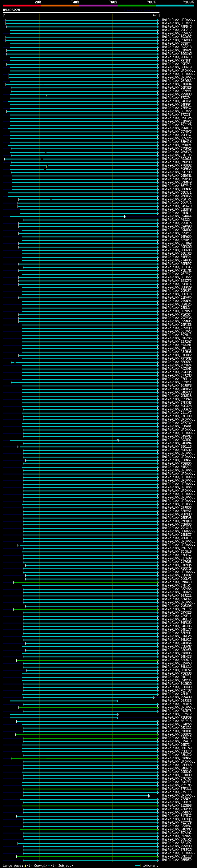Viewport: 197px width, 868px height.
Task: Click the UniRef100_A9SAC8 label
Action: click(x=176, y=159)
